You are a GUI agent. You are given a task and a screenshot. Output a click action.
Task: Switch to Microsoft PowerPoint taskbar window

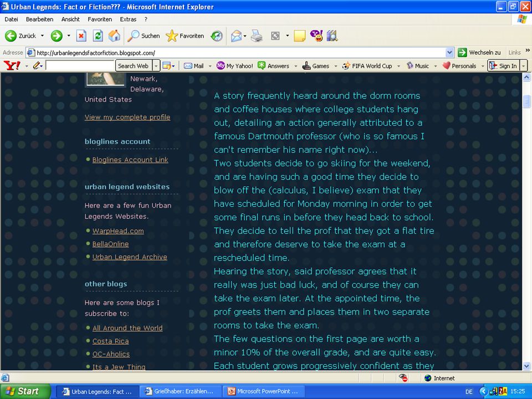263,391
